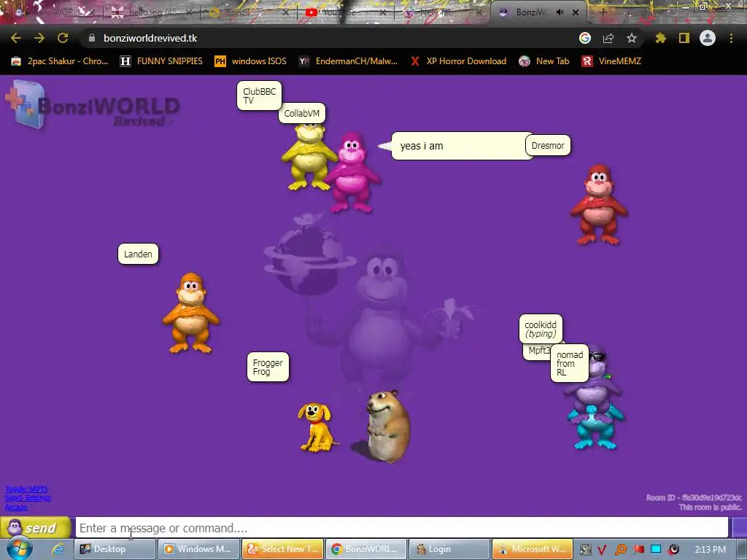Click the Toggle SAPI5 link
The width and height of the screenshot is (747, 560).
[26, 489]
